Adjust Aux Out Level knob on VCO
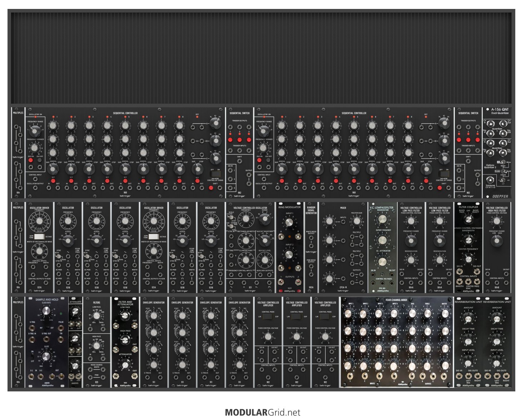 tap(265, 260)
